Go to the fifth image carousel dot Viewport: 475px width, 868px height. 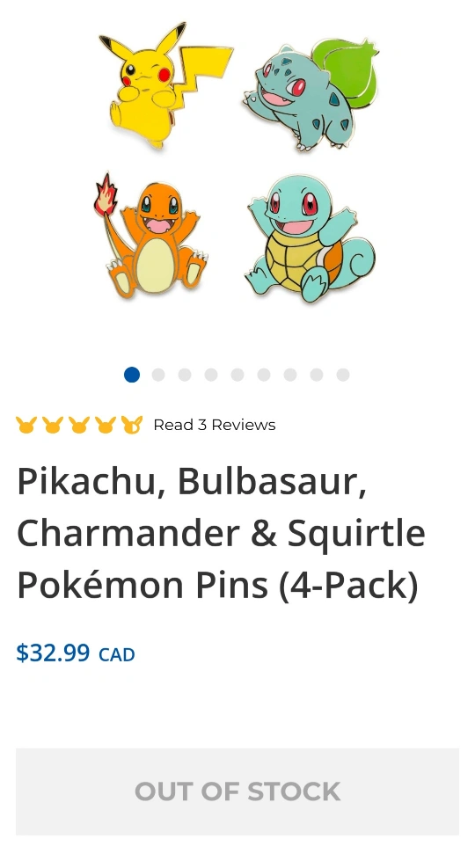pyautogui.click(x=237, y=375)
